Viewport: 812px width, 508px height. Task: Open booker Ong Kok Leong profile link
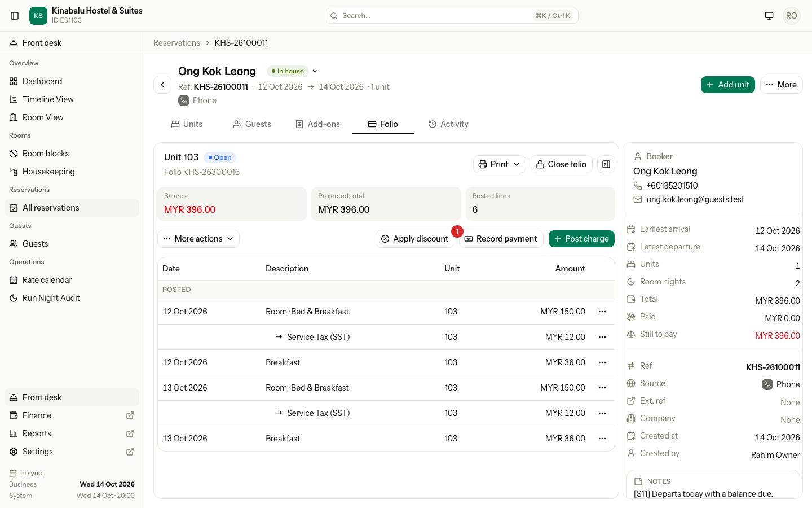[665, 171]
